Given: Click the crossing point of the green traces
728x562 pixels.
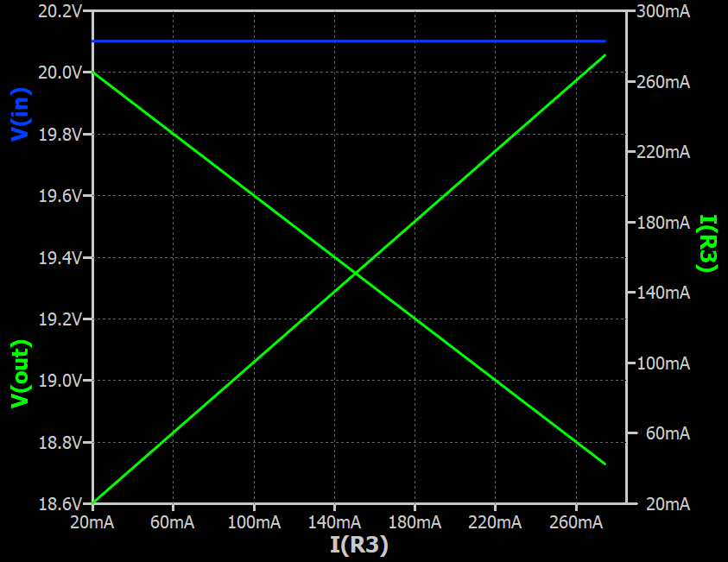Looking at the screenshot, I should click(x=356, y=274).
